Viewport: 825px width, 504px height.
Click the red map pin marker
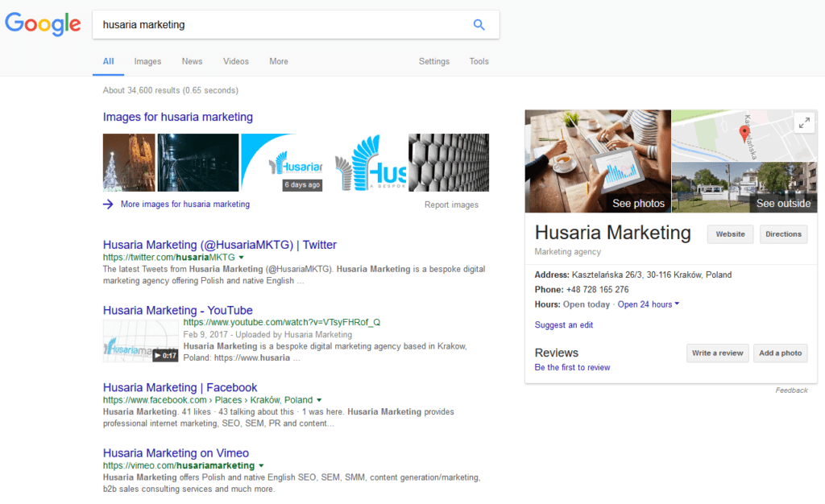pos(744,134)
